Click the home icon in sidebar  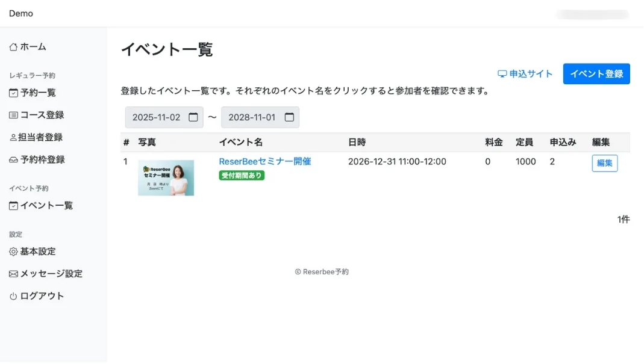coord(13,47)
